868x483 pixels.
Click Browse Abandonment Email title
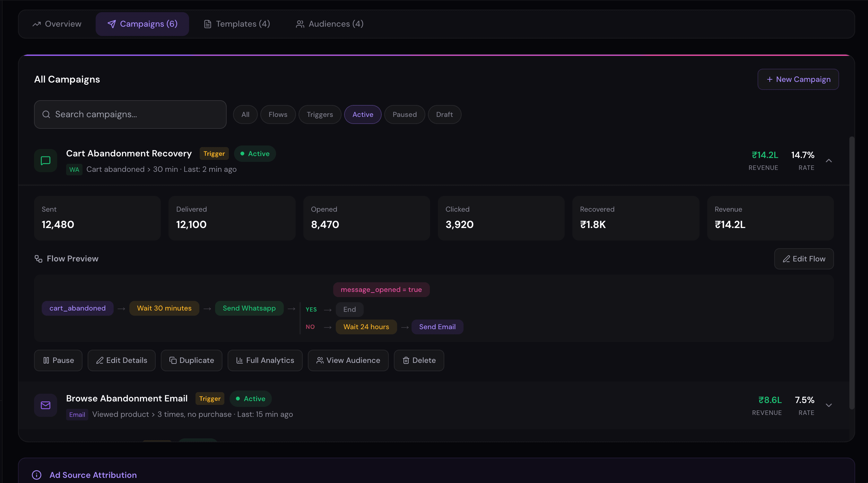(127, 399)
